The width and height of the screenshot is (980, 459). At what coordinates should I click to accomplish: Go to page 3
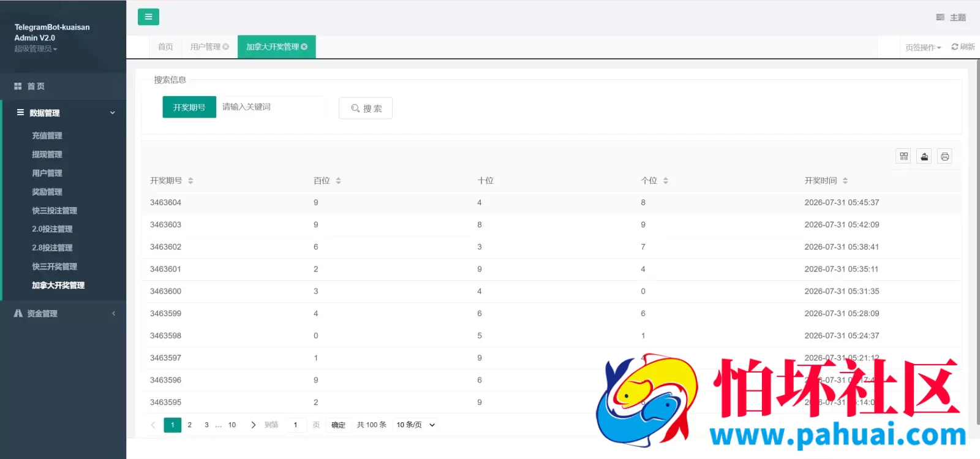pyautogui.click(x=206, y=425)
